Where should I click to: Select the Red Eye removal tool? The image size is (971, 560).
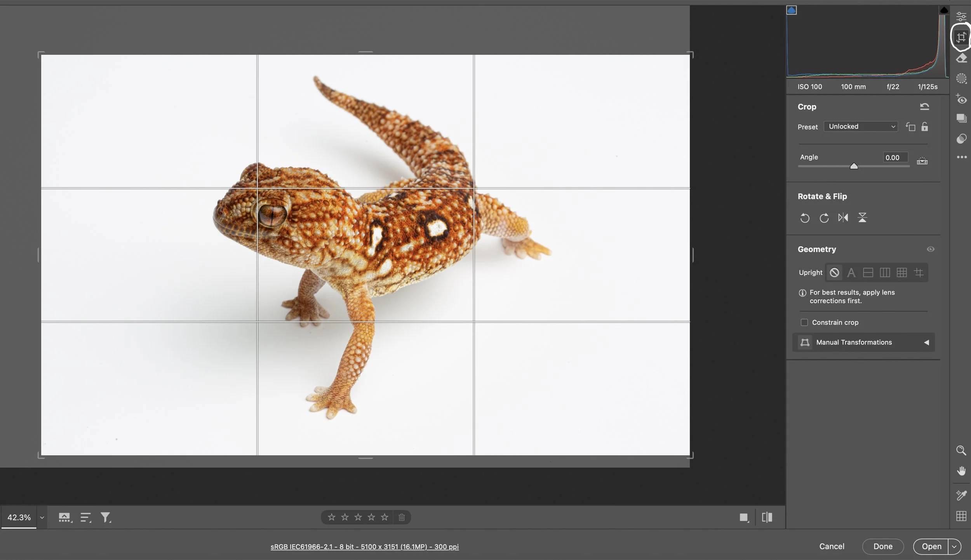(x=961, y=99)
